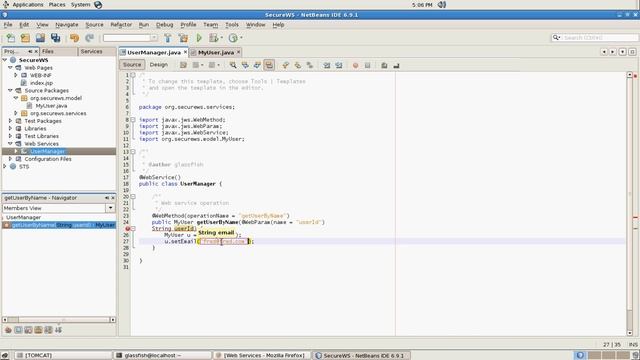Click the Next Bookmark editor icon
Viewport: 640px width, 360px height.
(x=298, y=65)
